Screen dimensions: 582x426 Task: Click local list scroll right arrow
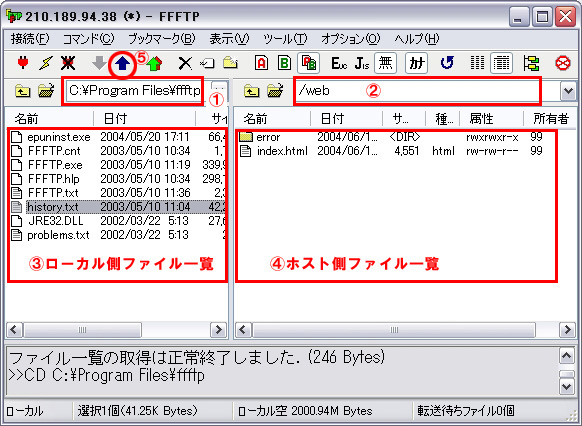[x=218, y=330]
